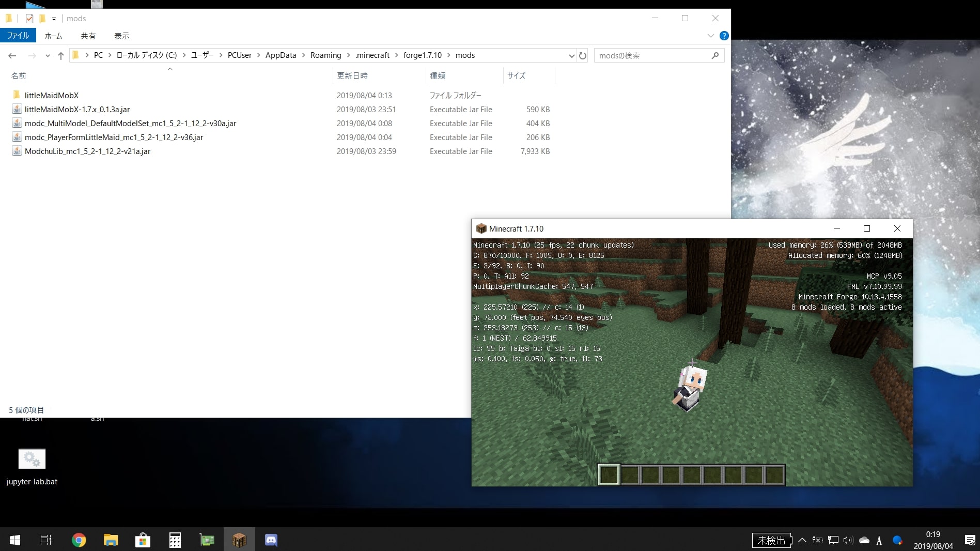Toggle IME input mode A indicator

tap(879, 541)
